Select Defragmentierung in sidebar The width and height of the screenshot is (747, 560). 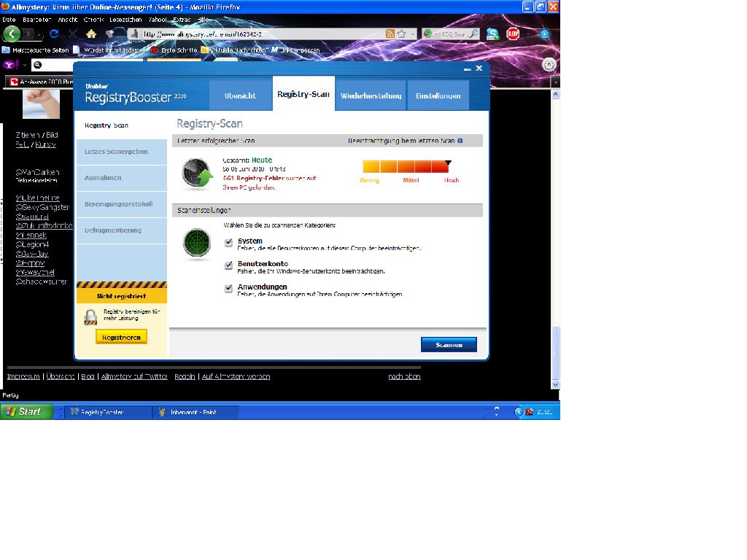(122, 230)
